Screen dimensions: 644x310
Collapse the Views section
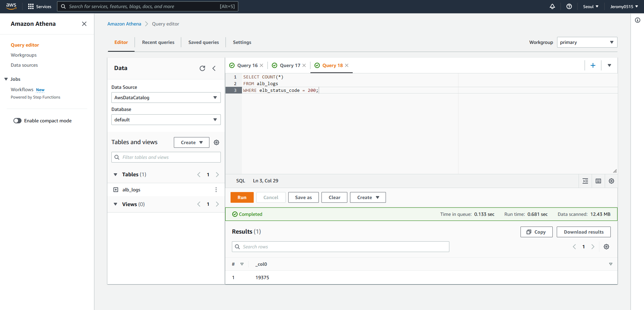click(115, 204)
